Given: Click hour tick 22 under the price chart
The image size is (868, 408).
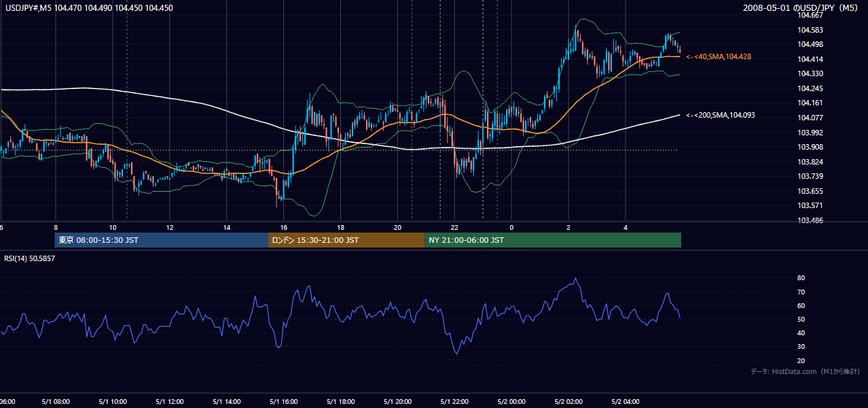Looking at the screenshot, I should [x=455, y=227].
